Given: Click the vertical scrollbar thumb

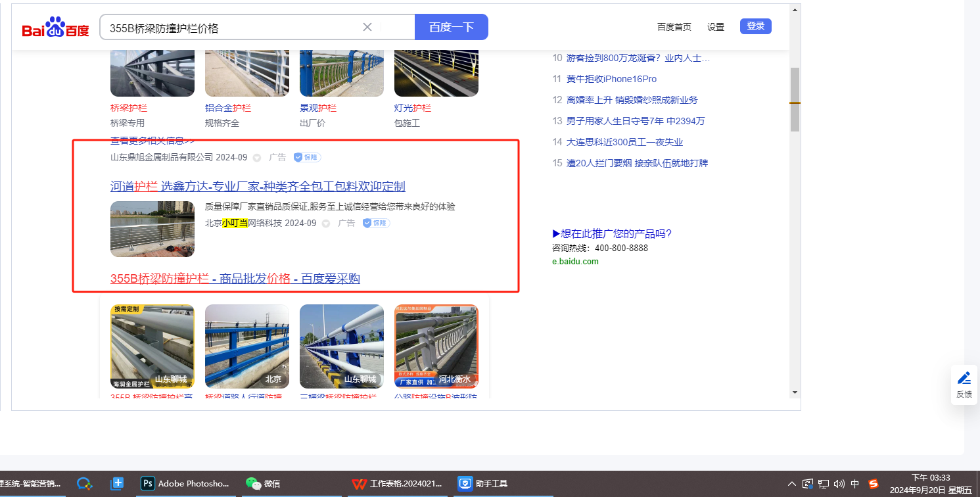Looking at the screenshot, I should click(x=795, y=99).
